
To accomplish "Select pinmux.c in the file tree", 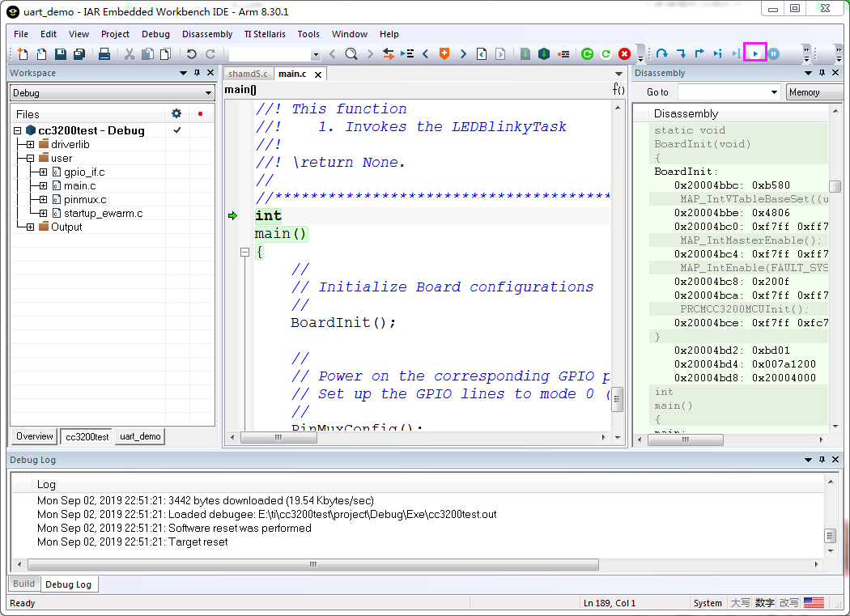I will [x=85, y=200].
